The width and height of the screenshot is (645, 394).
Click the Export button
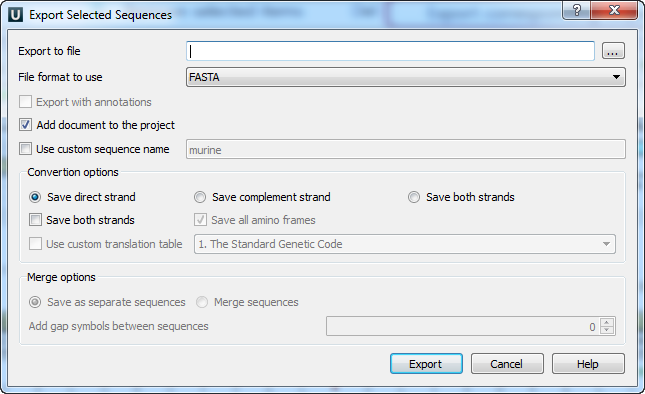point(426,364)
